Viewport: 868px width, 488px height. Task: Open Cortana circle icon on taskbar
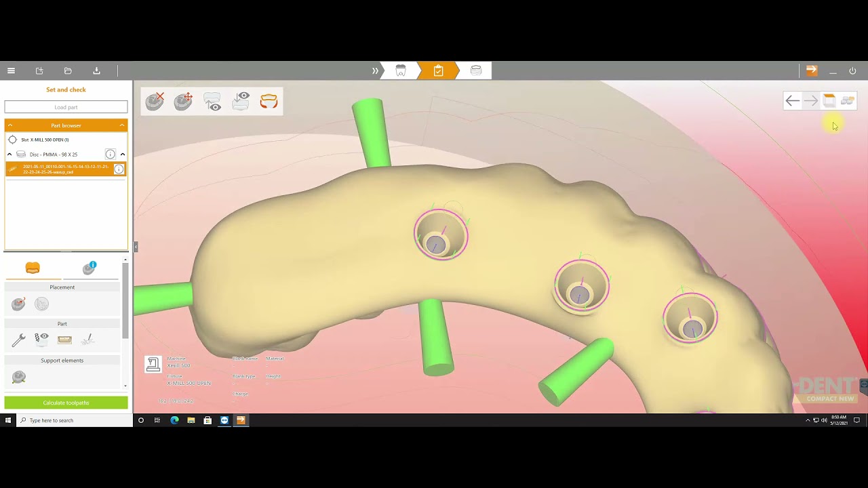141,420
